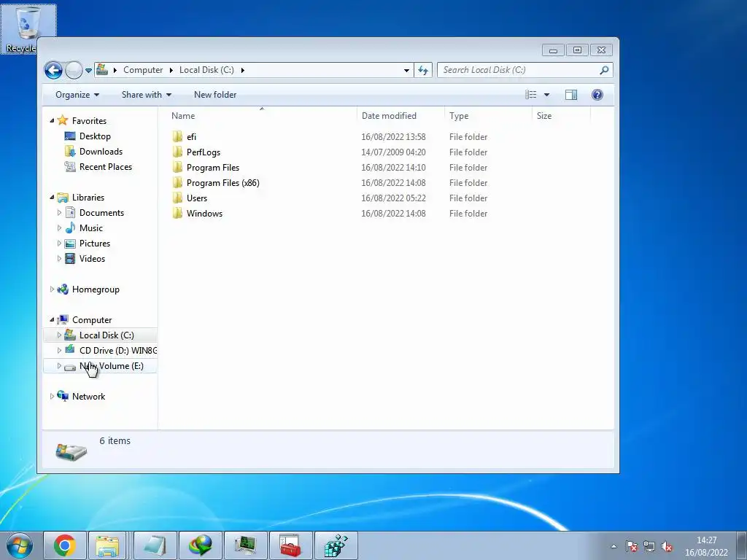The image size is (747, 560).
Task: Select the Program Files (x86) folder icon
Action: click(x=177, y=182)
